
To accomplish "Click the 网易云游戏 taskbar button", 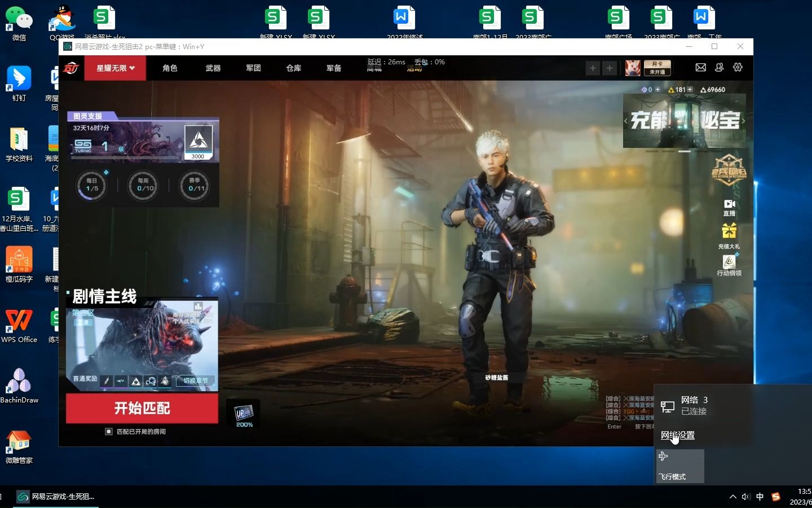I will pos(55,497).
